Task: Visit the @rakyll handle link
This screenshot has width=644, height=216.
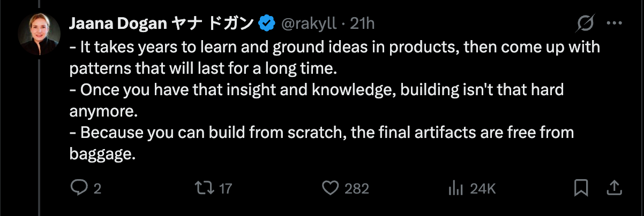Action: click(x=309, y=23)
